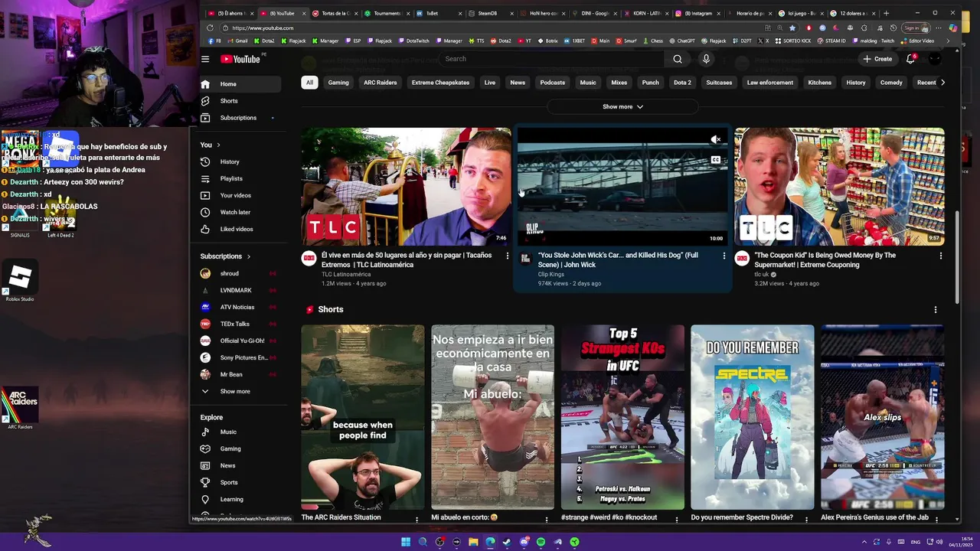
Task: Unmute the John Wick preview video
Action: tap(716, 139)
